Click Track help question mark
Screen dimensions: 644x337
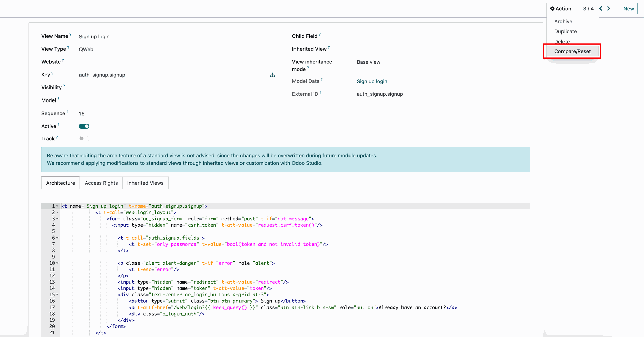point(57,137)
